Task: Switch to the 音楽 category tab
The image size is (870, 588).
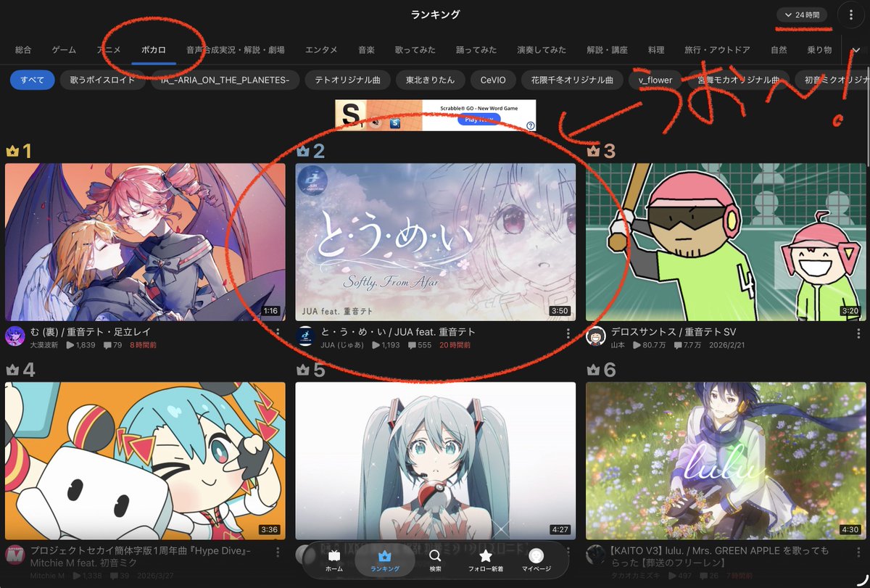Action: 366,49
